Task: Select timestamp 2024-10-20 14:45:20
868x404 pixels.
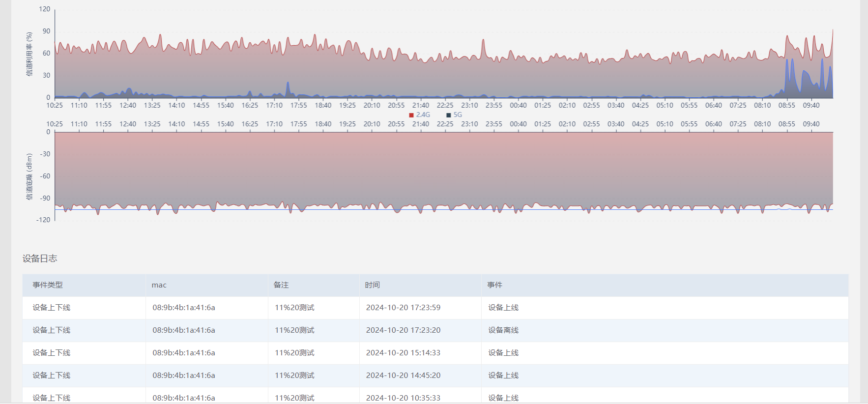Action: (x=403, y=375)
